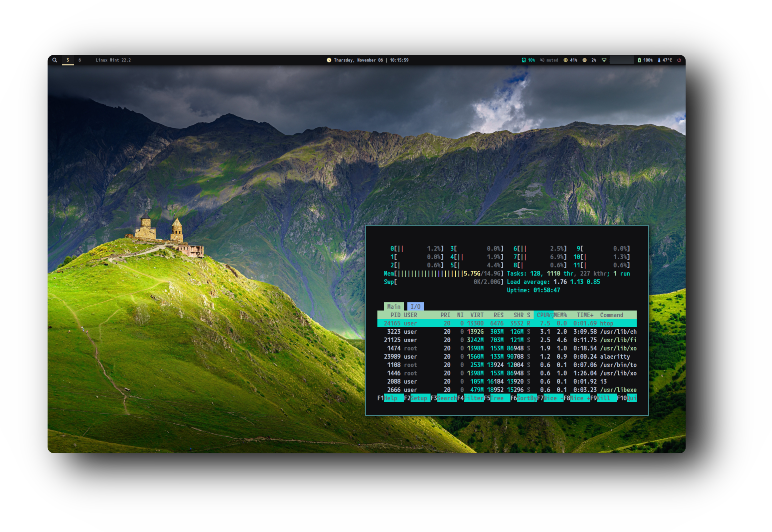Click the Wi-Fi network icon

604,60
